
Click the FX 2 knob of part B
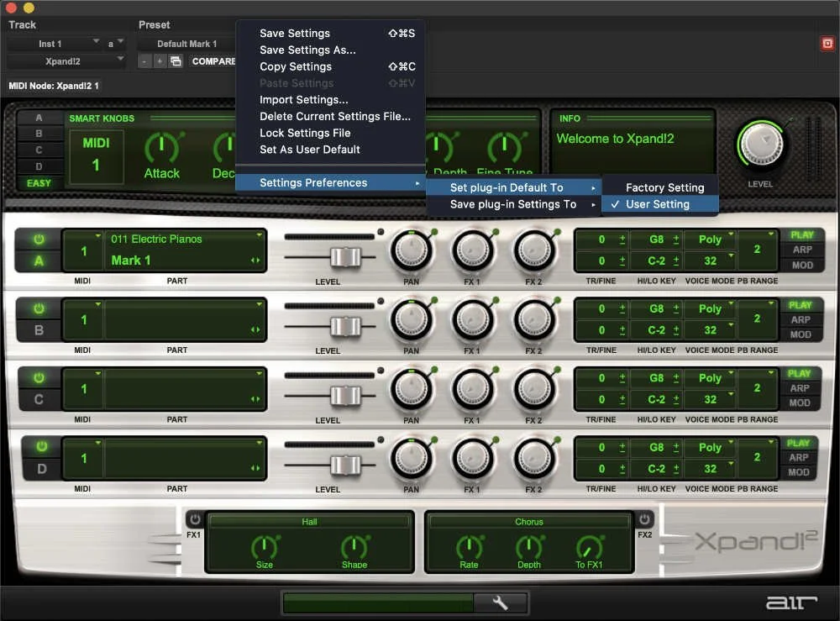(534, 319)
